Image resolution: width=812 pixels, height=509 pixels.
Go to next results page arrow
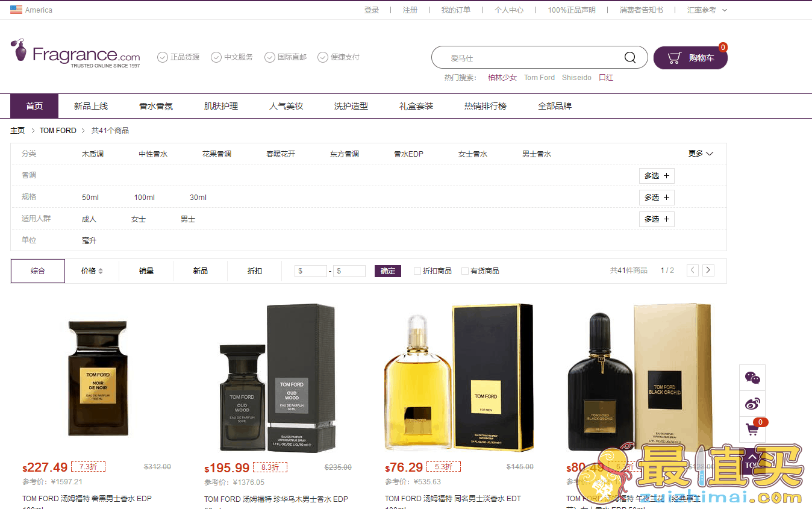pyautogui.click(x=708, y=270)
